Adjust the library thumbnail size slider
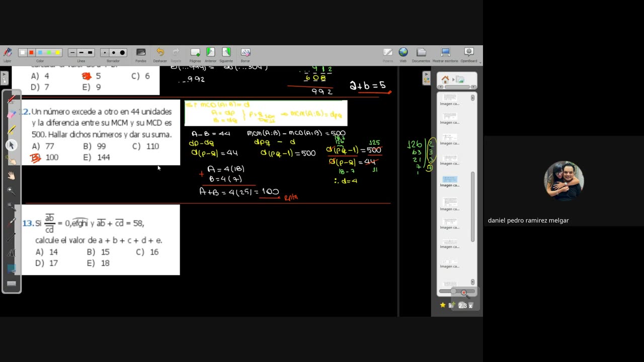644x362 pixels. tap(454, 291)
